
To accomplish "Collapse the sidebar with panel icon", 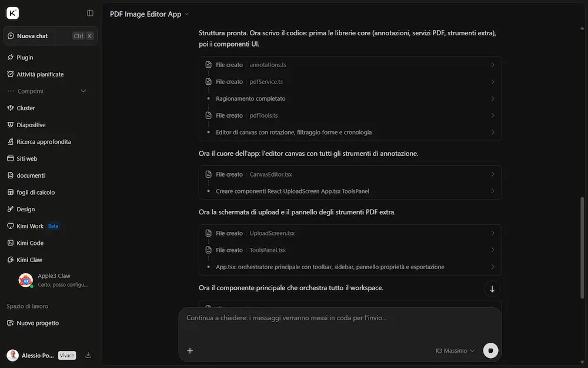I will (x=90, y=13).
